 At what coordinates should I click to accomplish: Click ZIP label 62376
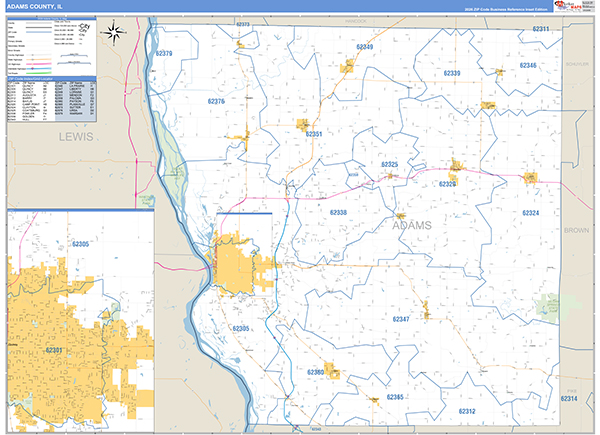tap(216, 101)
